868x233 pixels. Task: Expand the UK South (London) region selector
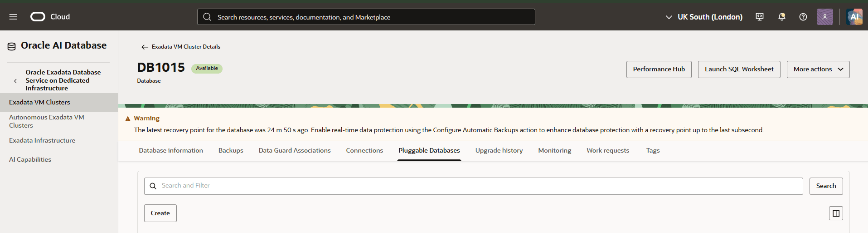click(704, 17)
